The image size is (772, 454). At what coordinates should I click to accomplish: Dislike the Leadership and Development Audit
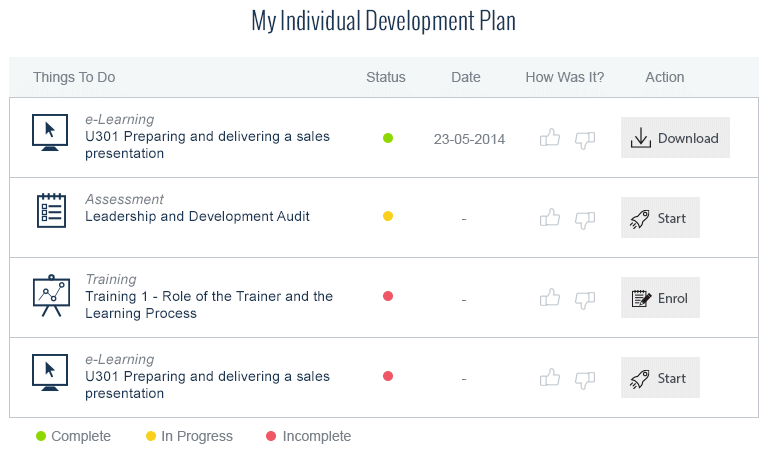tap(585, 218)
